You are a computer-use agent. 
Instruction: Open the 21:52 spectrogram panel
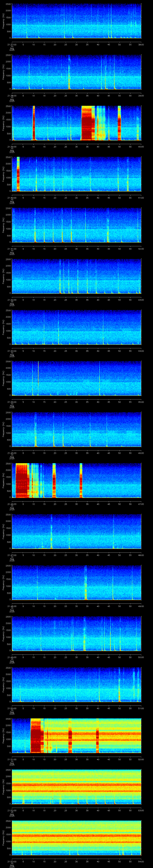76,787
